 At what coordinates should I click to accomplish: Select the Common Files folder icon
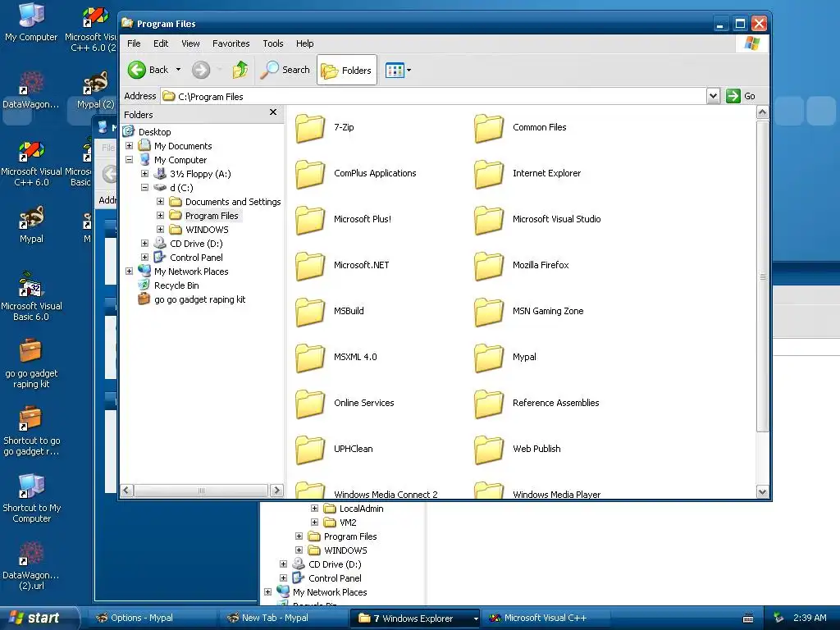[x=489, y=128]
